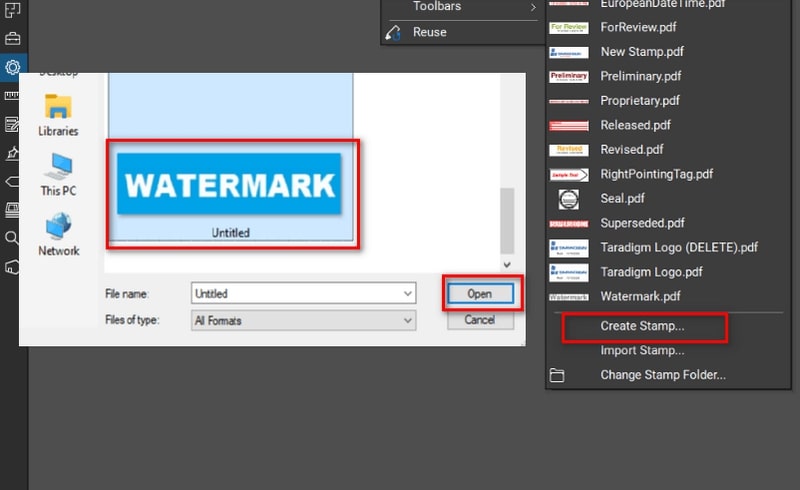Select Network location icon
The image size is (800, 490).
pos(58,227)
